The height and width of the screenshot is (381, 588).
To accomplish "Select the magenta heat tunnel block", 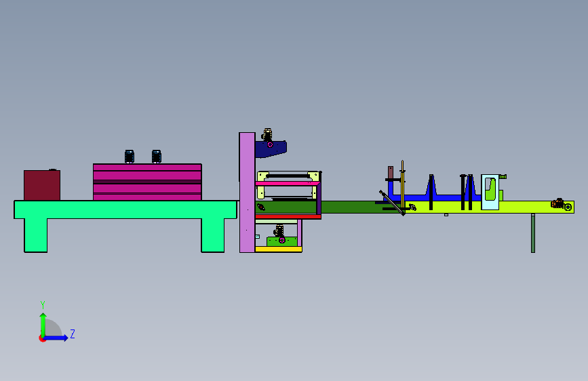I will tap(147, 182).
